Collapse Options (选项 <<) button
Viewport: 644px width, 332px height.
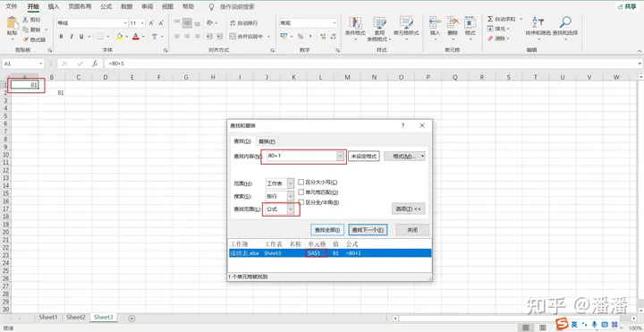coord(408,209)
